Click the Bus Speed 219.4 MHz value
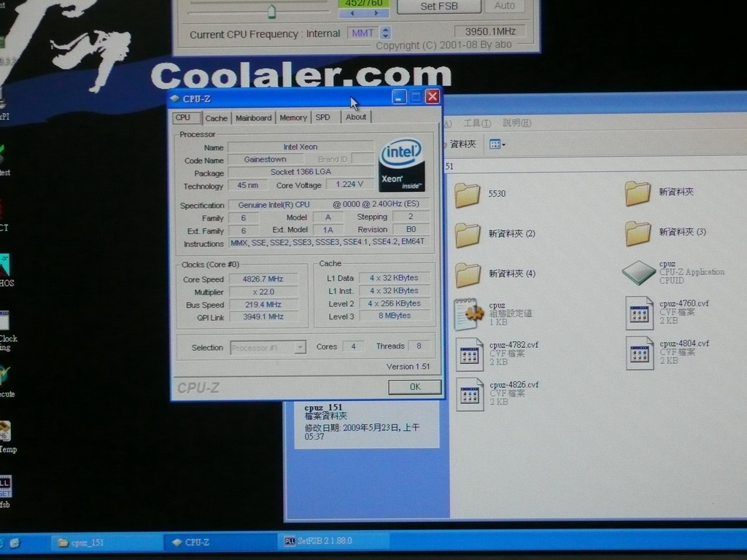 coord(263,304)
